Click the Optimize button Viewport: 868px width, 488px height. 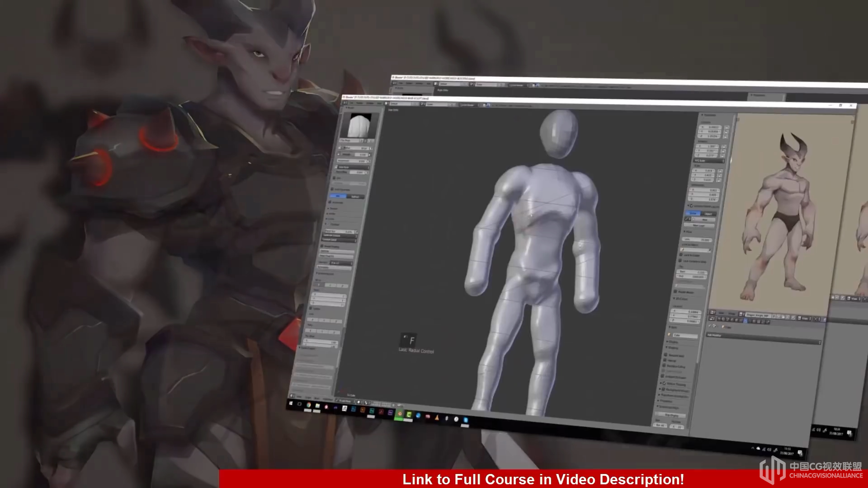337,251
